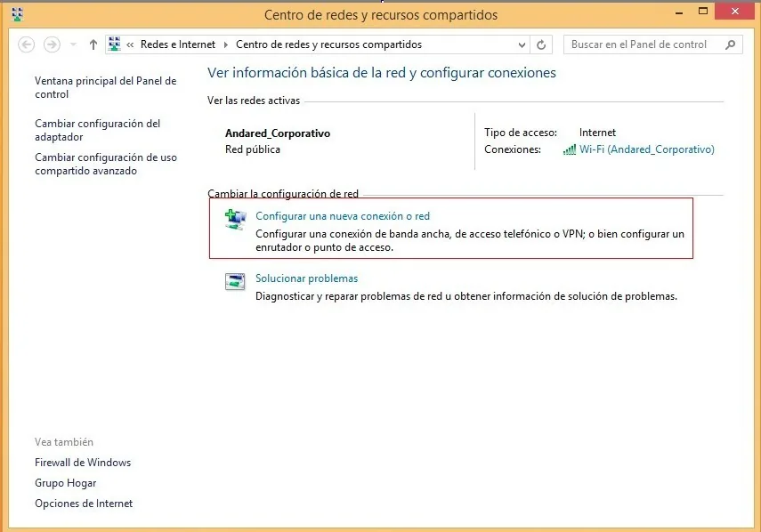Click the search magnifier icon
Viewport: 761px width, 532px height.
click(730, 45)
